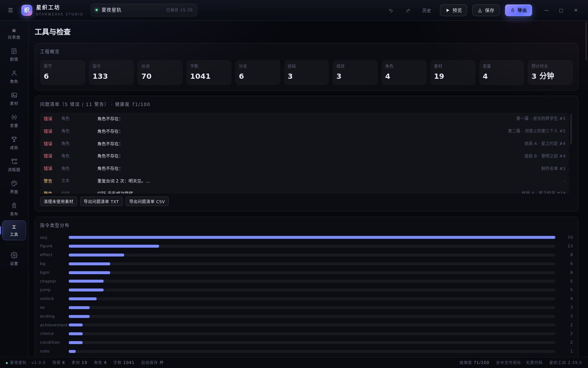Click the redo arrow icon

tap(408, 10)
